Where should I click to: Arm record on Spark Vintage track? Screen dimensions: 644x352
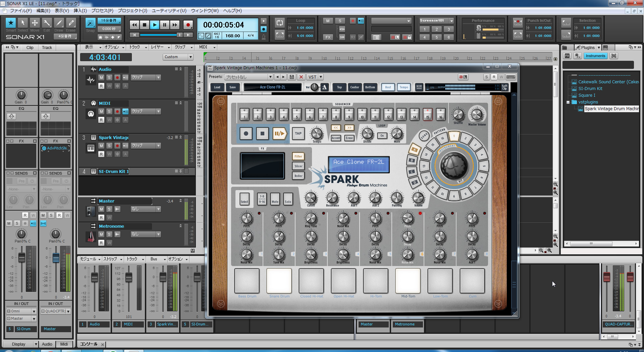tap(117, 146)
